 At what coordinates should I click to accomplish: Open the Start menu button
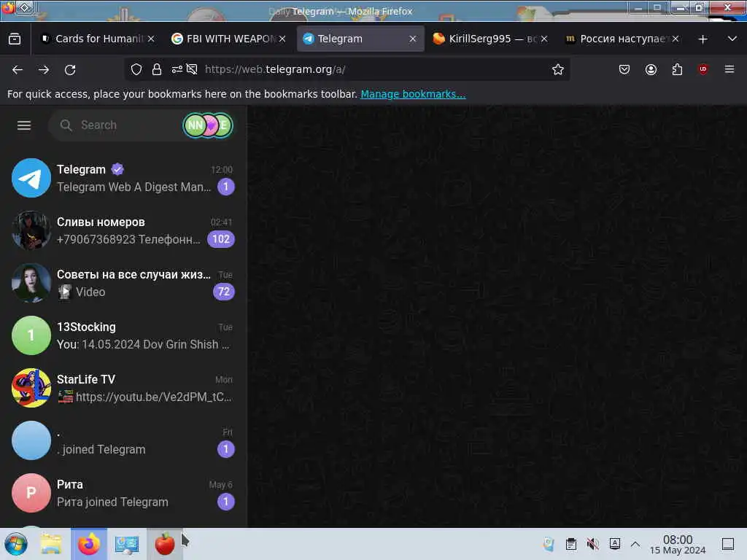pos(16,544)
